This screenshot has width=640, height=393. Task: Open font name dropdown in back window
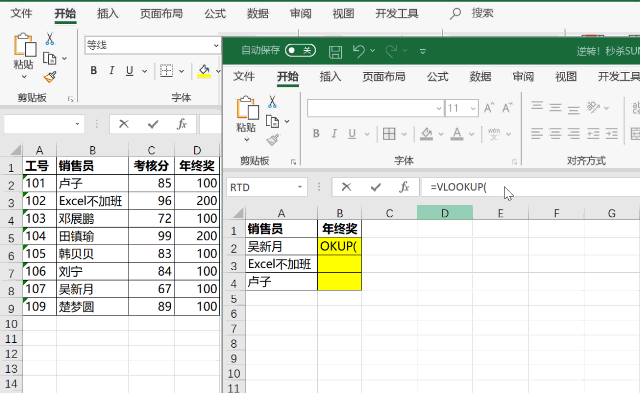click(x=216, y=45)
